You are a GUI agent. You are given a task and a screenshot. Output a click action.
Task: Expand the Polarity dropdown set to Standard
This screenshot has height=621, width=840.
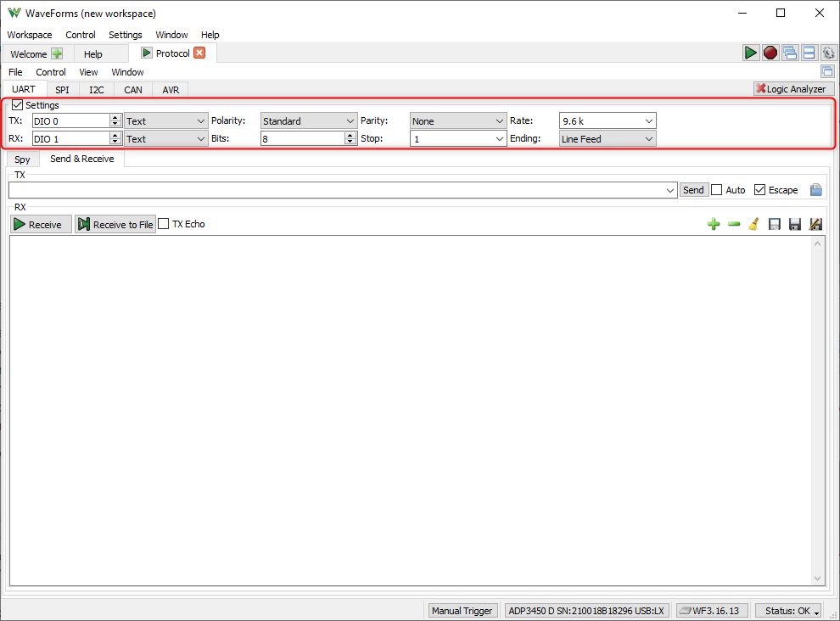point(309,121)
